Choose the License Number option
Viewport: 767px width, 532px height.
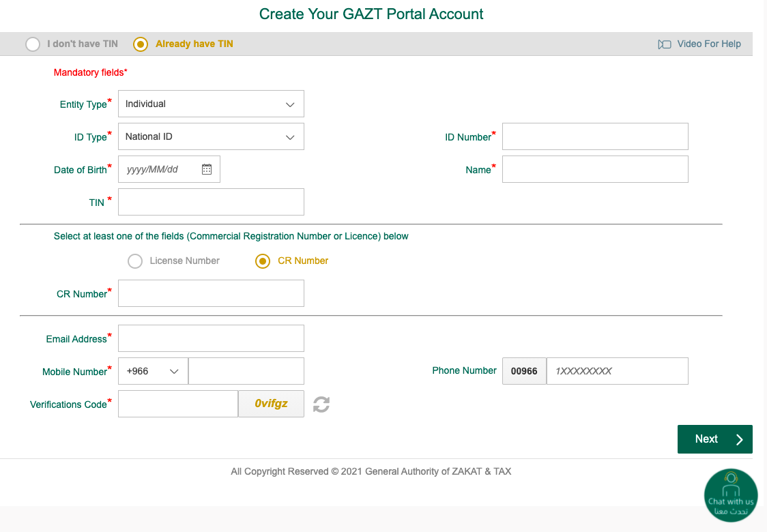(135, 261)
